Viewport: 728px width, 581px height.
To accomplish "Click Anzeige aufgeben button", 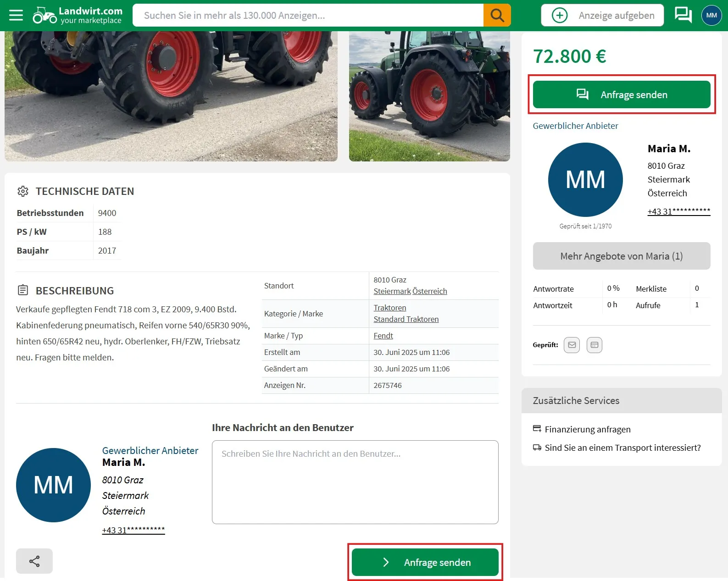I will 602,15.
